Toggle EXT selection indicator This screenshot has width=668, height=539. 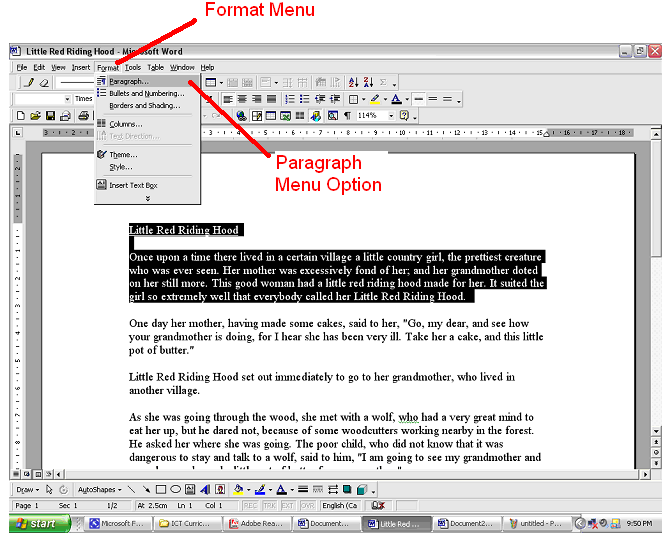288,505
